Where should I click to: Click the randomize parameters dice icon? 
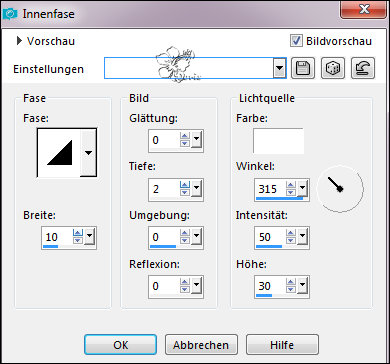coord(333,69)
